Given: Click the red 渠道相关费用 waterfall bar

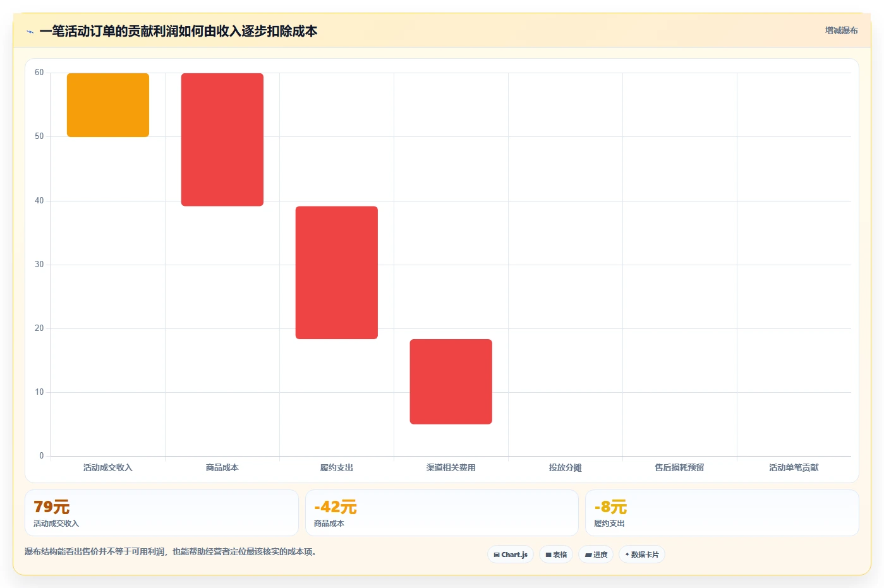Looking at the screenshot, I should [x=451, y=381].
